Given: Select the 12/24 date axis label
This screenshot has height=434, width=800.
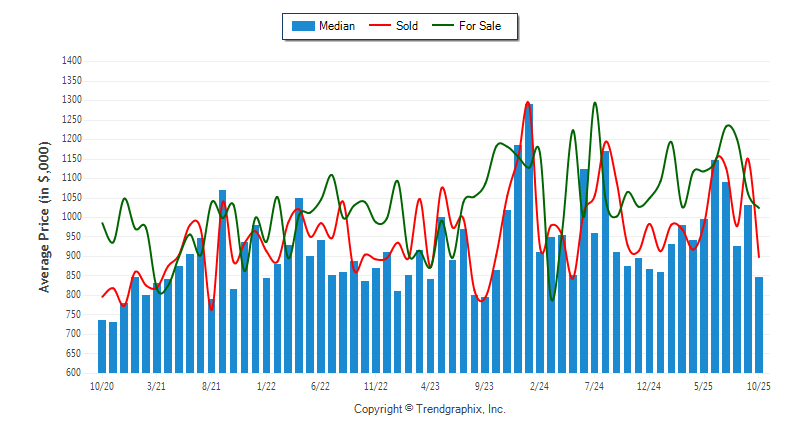Looking at the screenshot, I should pos(649,385).
